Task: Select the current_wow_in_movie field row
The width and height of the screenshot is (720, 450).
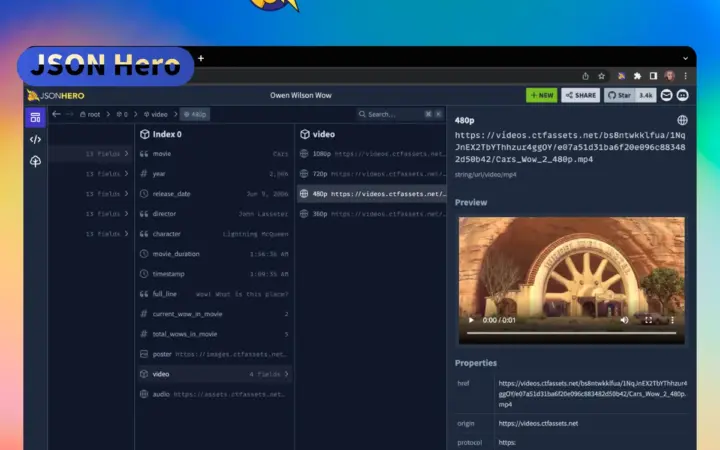Action: [x=214, y=314]
